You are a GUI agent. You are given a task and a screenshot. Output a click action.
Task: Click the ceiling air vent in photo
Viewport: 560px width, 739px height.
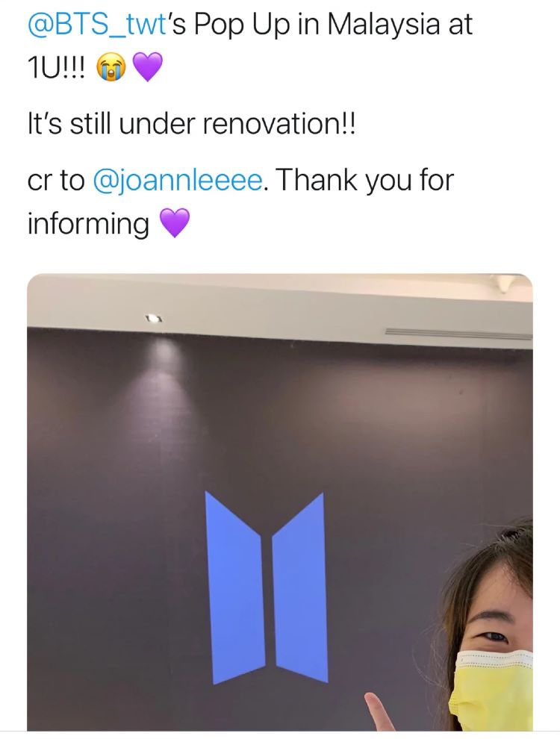458,333
